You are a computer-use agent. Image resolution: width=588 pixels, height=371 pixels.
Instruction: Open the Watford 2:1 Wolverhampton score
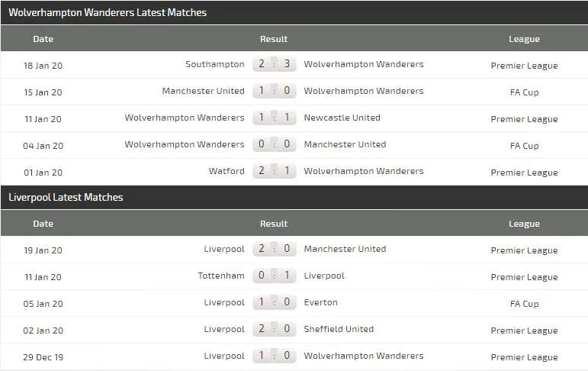click(274, 172)
